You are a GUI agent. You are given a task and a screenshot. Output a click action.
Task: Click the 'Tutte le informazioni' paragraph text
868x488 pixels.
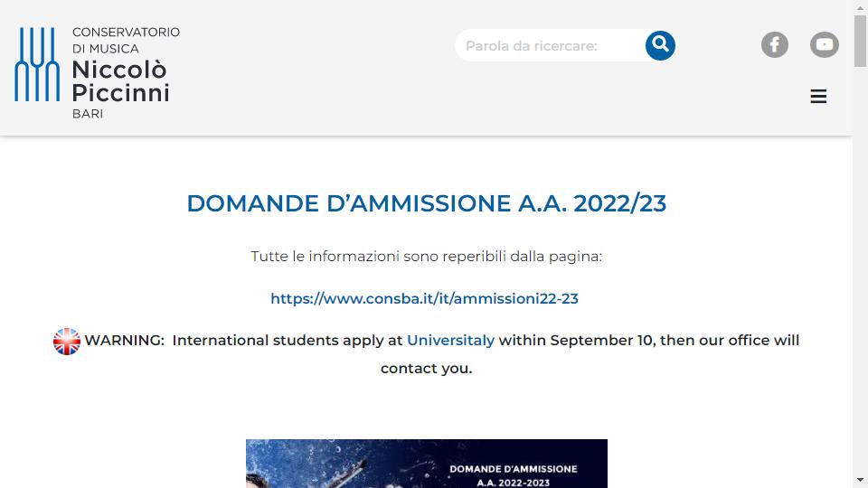pos(426,257)
